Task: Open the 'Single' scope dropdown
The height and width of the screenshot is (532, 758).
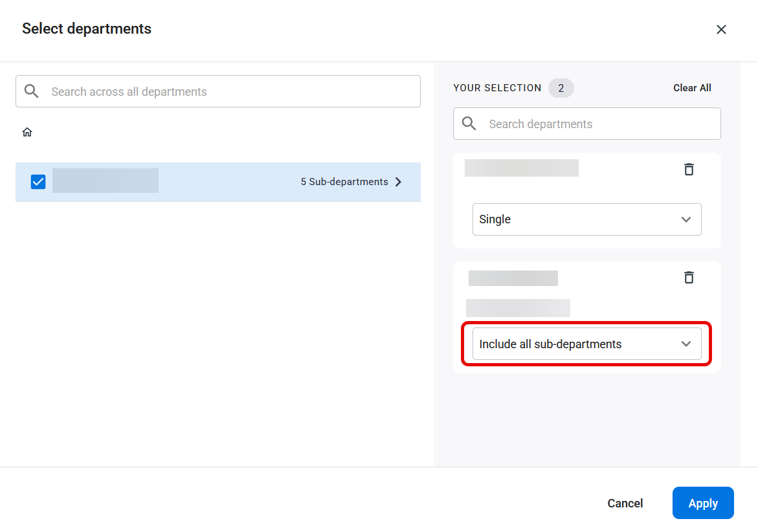Action: click(x=586, y=219)
